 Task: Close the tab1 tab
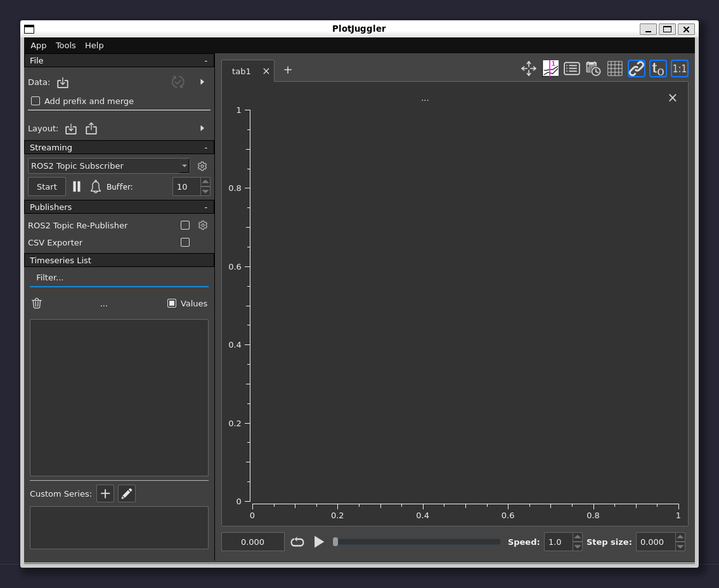pos(266,71)
